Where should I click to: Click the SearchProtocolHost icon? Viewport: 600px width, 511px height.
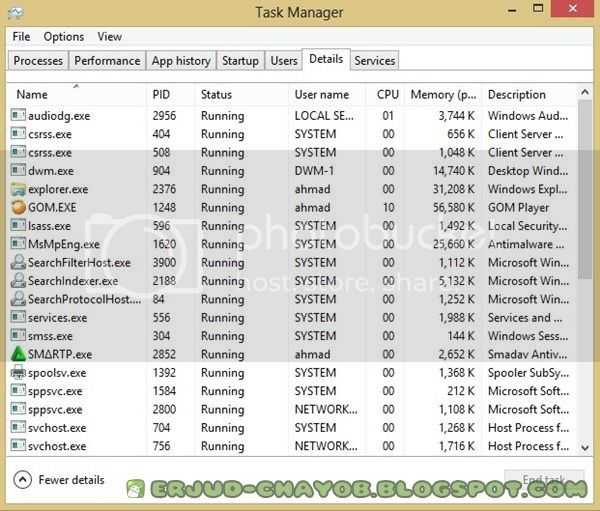pyautogui.click(x=18, y=299)
